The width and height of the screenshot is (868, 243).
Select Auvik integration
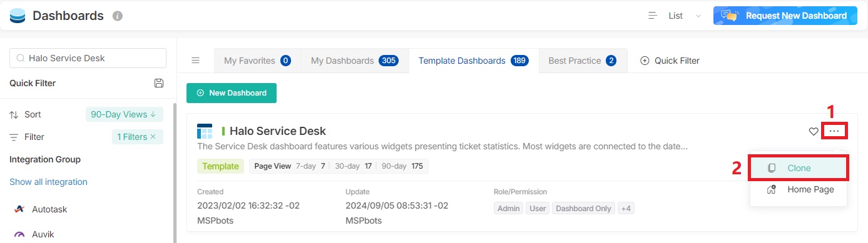point(43,235)
